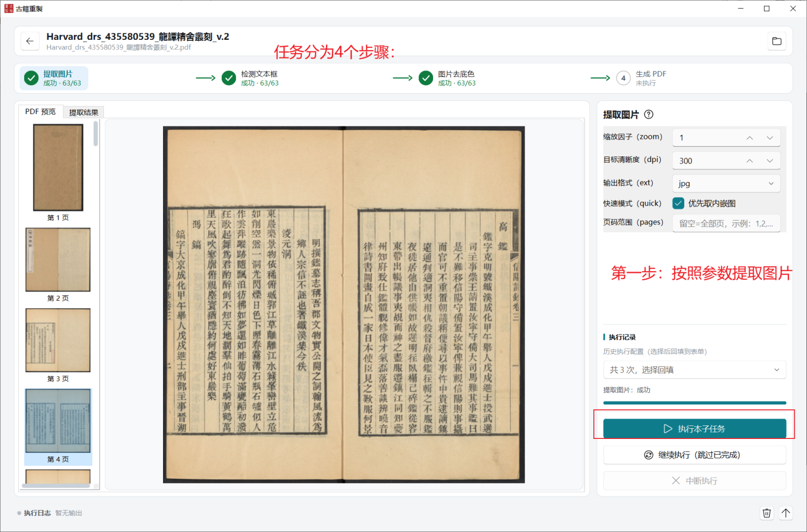
Task: Open the 输出格式 jpg dropdown
Action: pos(726,183)
